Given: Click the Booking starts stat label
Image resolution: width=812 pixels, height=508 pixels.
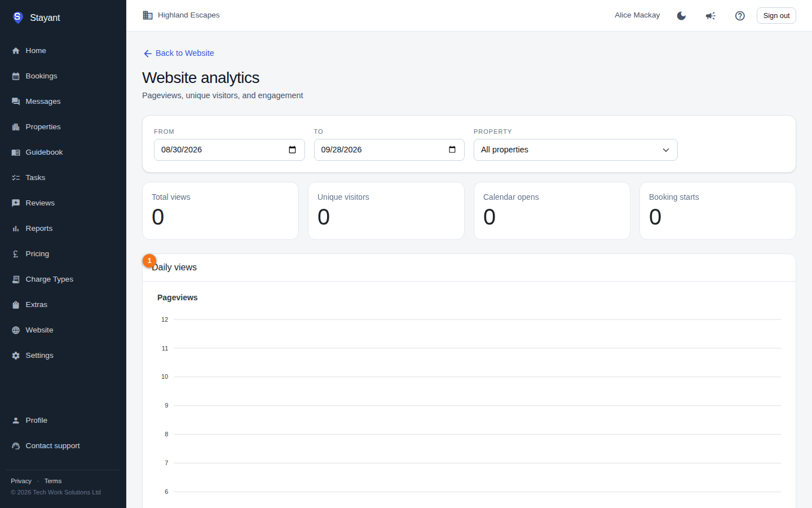Looking at the screenshot, I should point(674,197).
